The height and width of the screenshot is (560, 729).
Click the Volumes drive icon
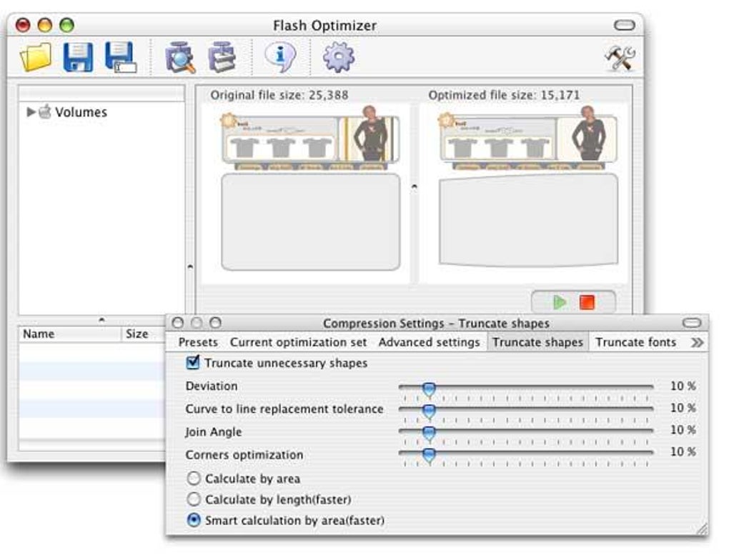pos(44,111)
